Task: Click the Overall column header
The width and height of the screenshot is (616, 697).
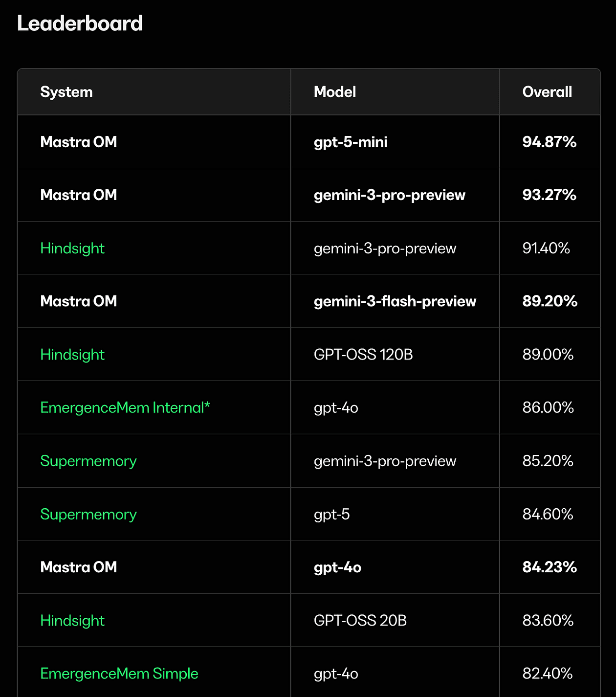Action: pos(547,92)
